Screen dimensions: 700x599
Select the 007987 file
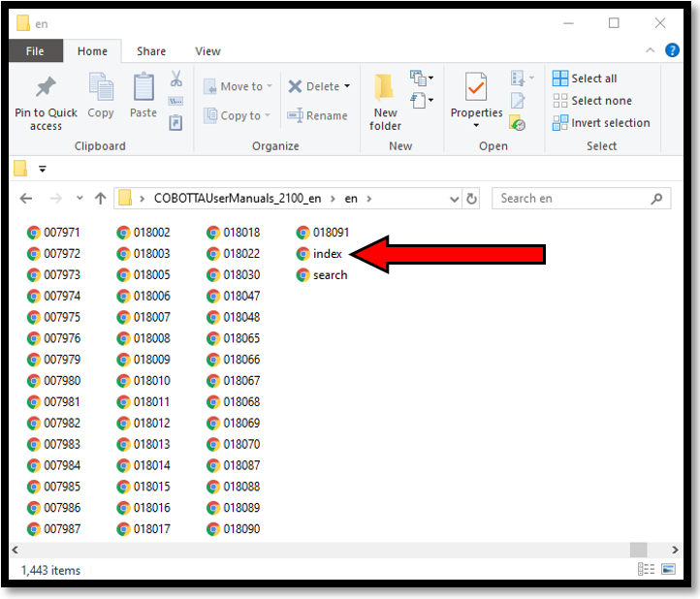53,529
